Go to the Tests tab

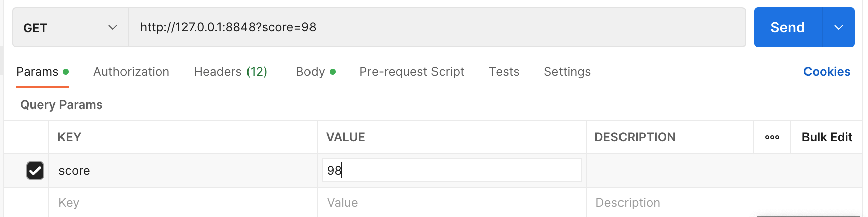tap(504, 72)
